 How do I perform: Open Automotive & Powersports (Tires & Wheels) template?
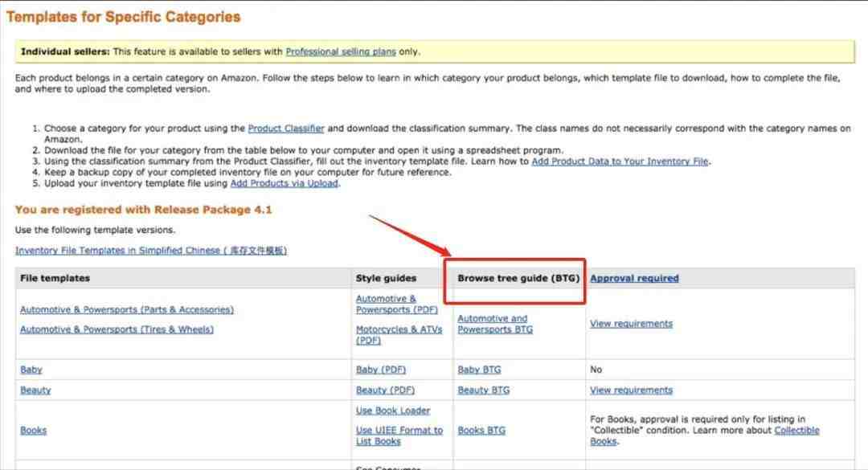[117, 330]
